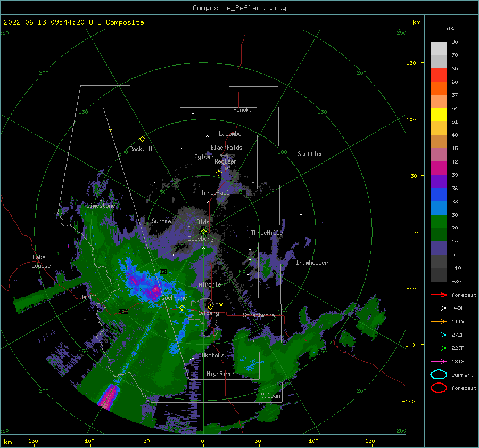The height and width of the screenshot is (448, 479).
Task: Click the RockyMH label
Action: coord(141,149)
